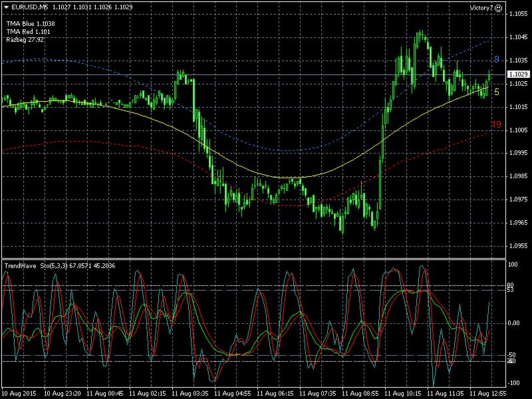Click the yellow number 5 label
532x399 pixels.
pos(497,92)
